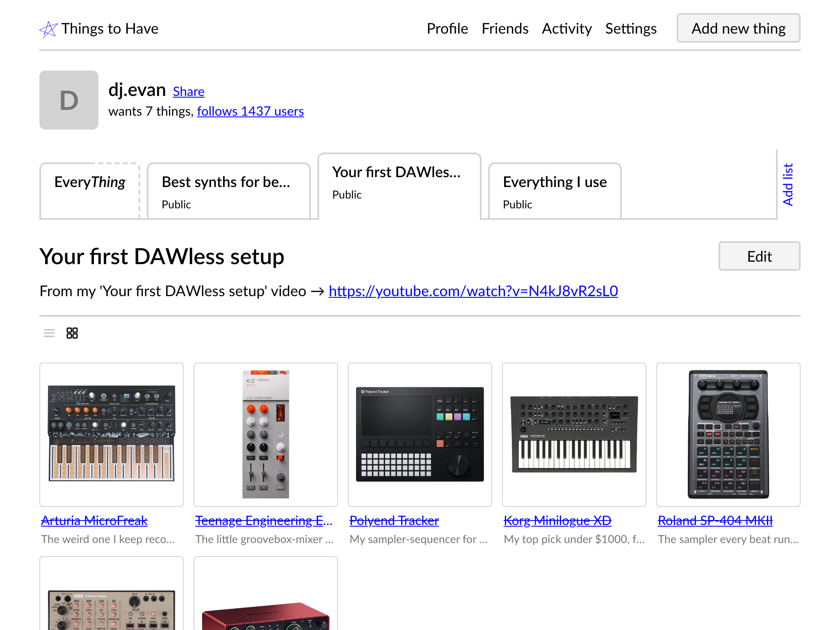Click the Roland SP-404 MKII title link
The width and height of the screenshot is (840, 630).
tap(715, 520)
